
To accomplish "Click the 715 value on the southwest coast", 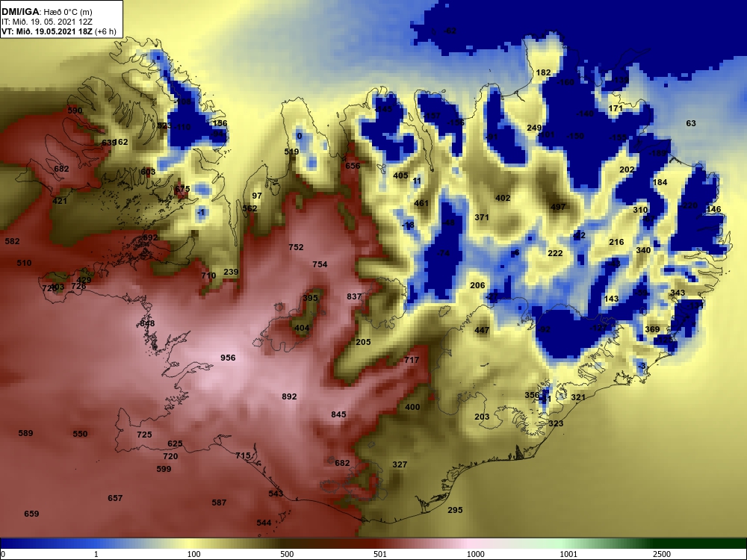I will pyautogui.click(x=243, y=455).
